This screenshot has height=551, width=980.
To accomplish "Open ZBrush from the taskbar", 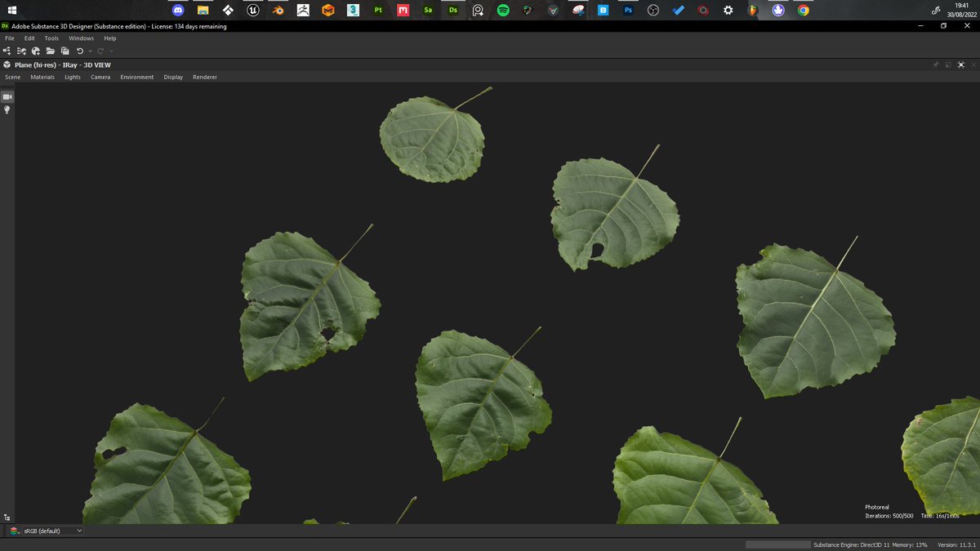I will pos(303,11).
